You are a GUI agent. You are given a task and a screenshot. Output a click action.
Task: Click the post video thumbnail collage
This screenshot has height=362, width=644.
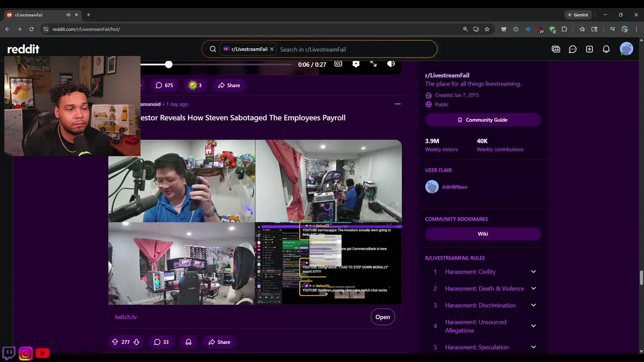pos(255,222)
